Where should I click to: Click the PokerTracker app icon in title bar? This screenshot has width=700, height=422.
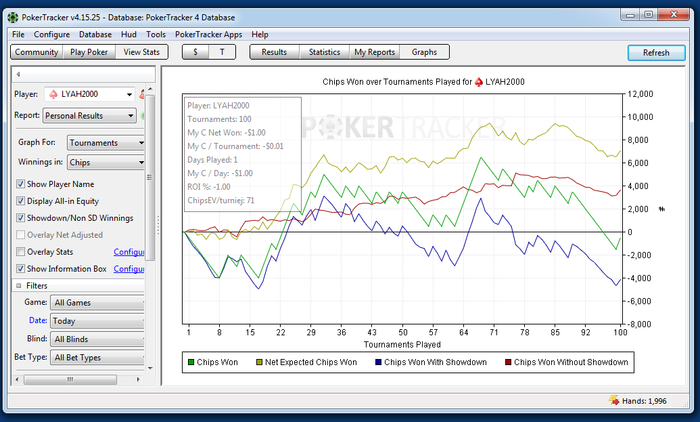click(13, 17)
